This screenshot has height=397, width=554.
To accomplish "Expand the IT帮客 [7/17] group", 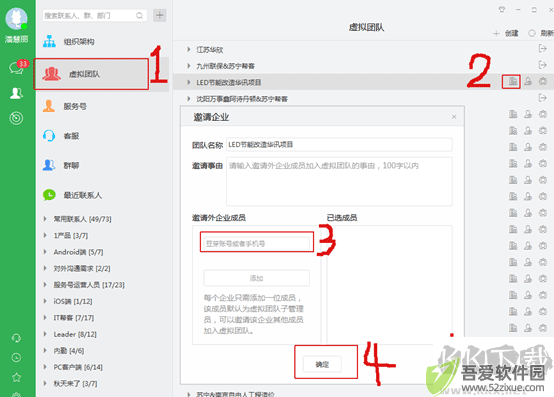I will point(45,318).
